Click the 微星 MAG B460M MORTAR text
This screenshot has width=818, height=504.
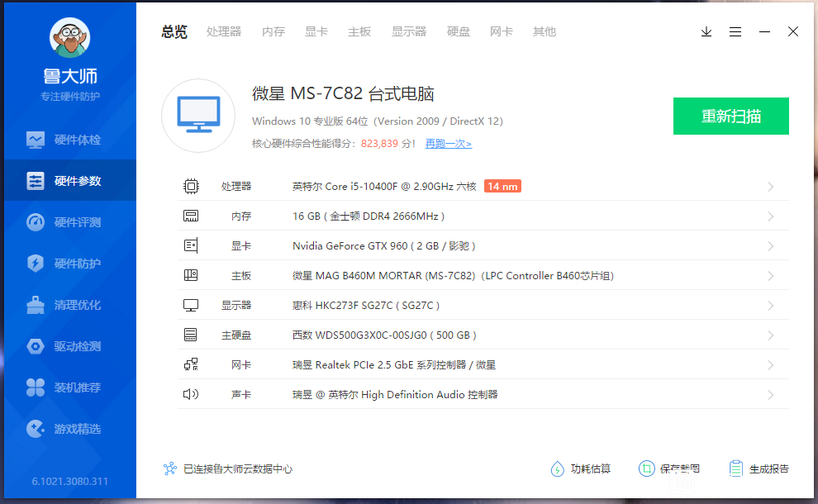(x=453, y=275)
